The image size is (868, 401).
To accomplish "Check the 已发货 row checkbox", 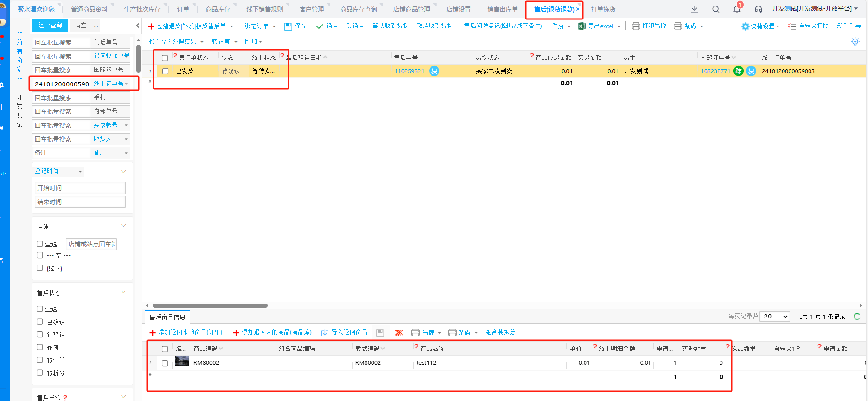I will point(165,71).
